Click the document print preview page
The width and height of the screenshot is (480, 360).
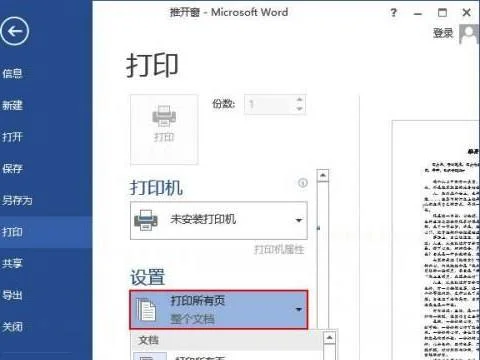(436, 240)
